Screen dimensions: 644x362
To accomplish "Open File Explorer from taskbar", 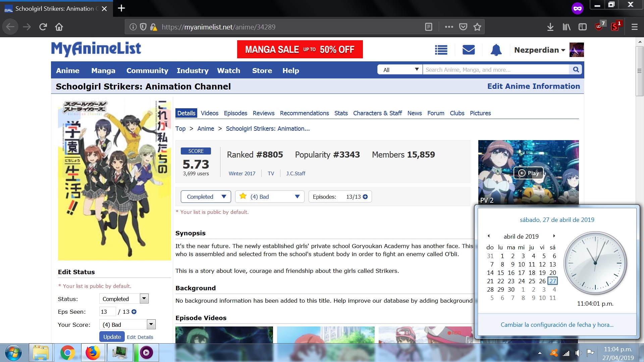I will click(x=41, y=353).
